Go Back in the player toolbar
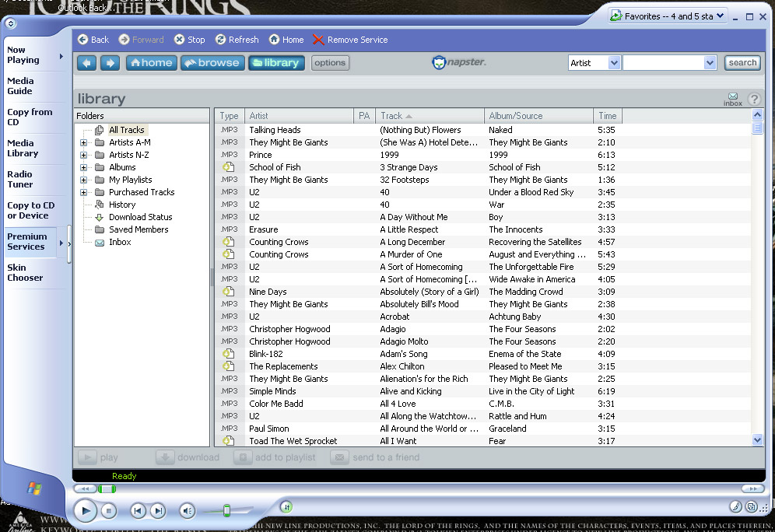Screen dimensions: 775x532 93,40
